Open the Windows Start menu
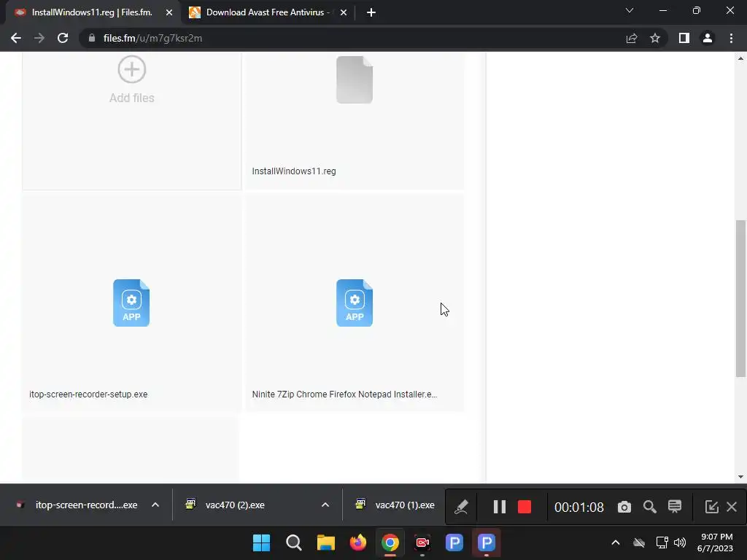The height and width of the screenshot is (560, 747). click(261, 542)
